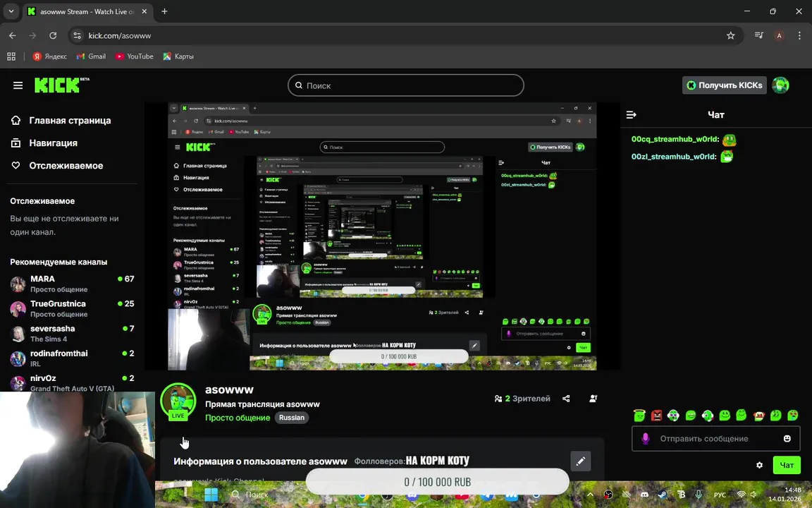
Task: Open the emoji picker smiley
Action: pyautogui.click(x=787, y=439)
